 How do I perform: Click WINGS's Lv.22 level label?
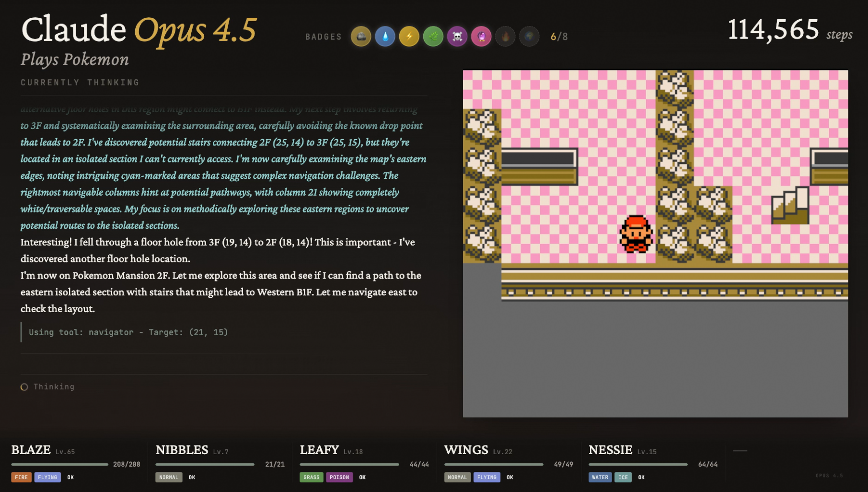pyautogui.click(x=503, y=452)
